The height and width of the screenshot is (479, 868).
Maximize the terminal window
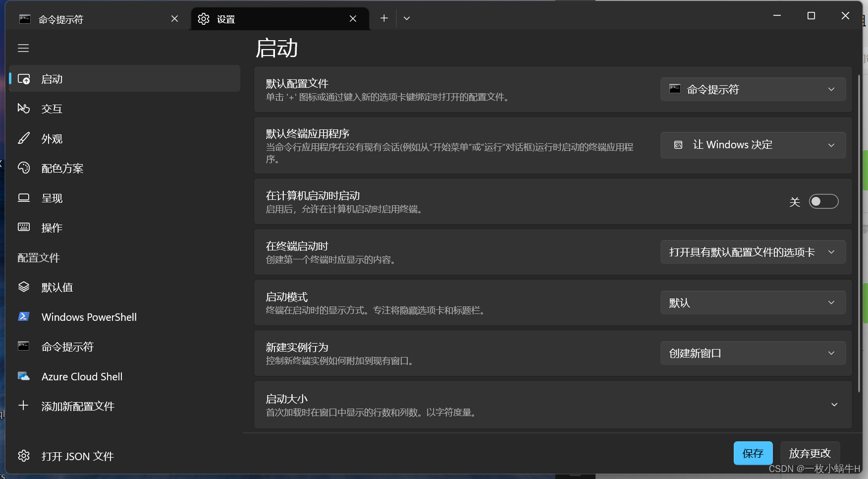point(811,16)
